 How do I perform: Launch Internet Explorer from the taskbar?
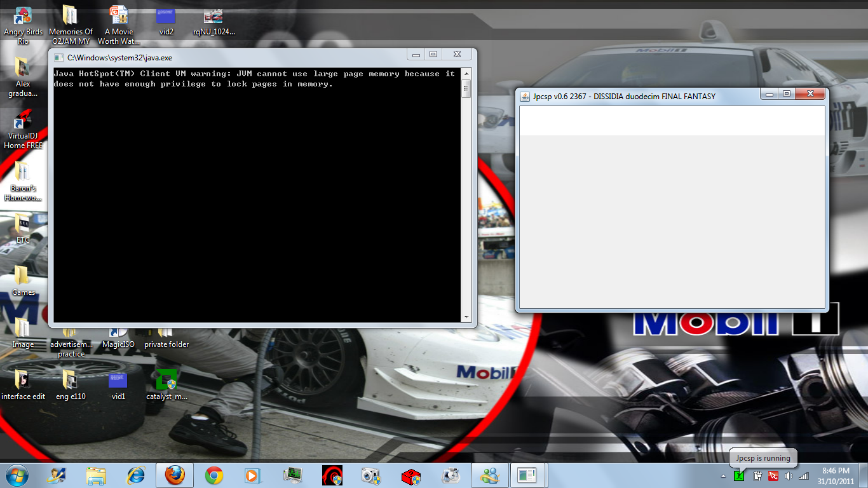coord(136,475)
